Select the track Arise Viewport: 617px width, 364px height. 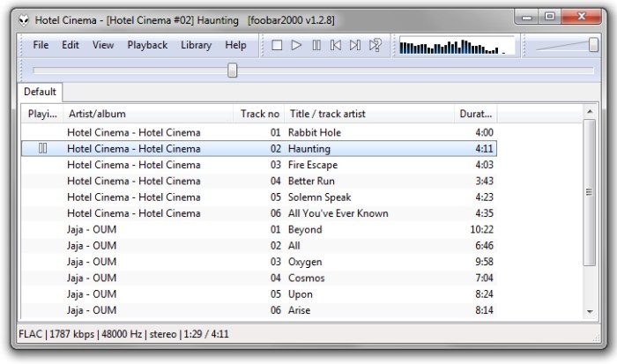coord(259,309)
